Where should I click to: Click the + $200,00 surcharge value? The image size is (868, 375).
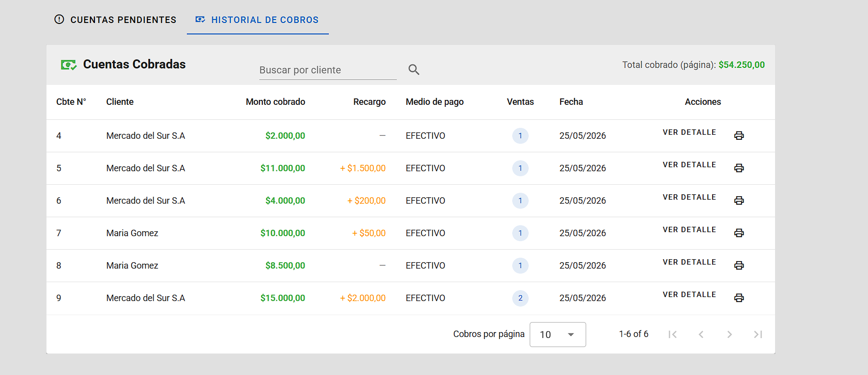pyautogui.click(x=366, y=201)
